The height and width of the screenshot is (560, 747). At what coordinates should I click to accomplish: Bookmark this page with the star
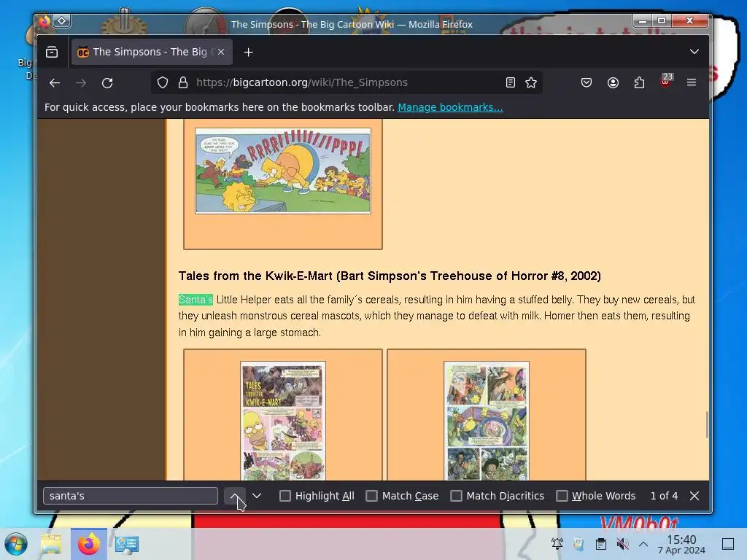(x=531, y=83)
